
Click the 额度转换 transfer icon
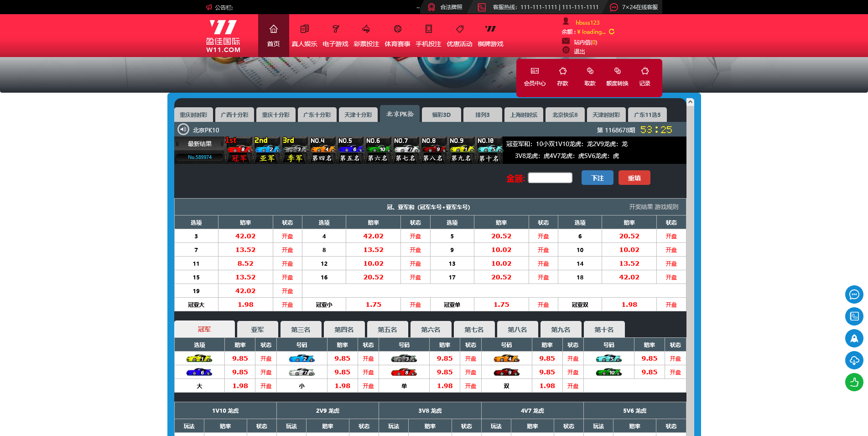tap(618, 71)
